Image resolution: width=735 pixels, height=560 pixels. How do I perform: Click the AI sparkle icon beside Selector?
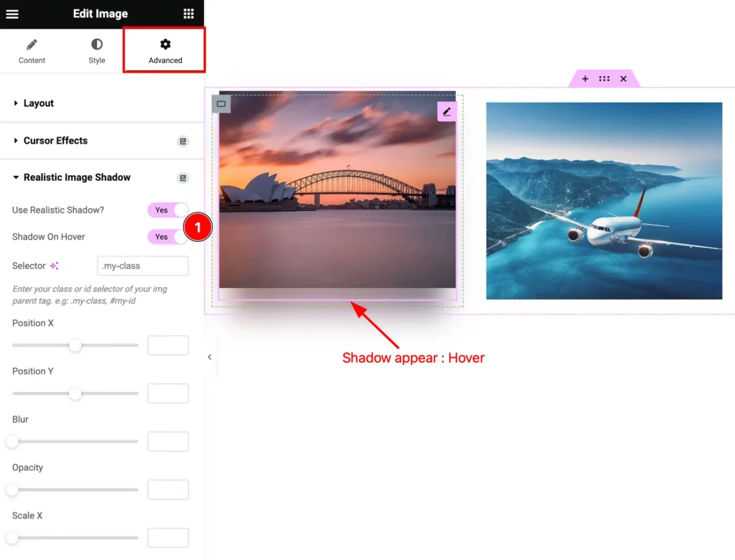click(55, 266)
